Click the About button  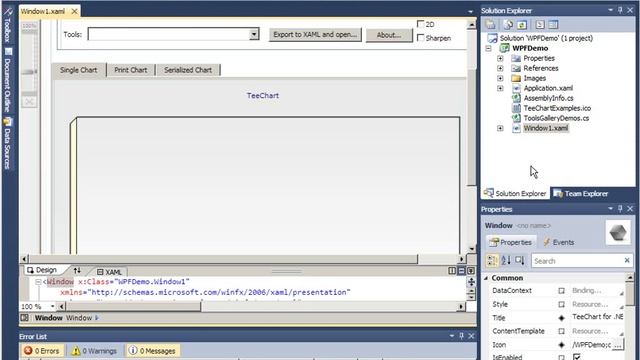pyautogui.click(x=389, y=35)
